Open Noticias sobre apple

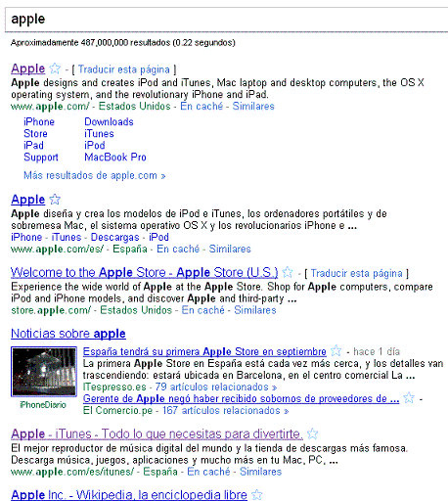click(x=68, y=334)
